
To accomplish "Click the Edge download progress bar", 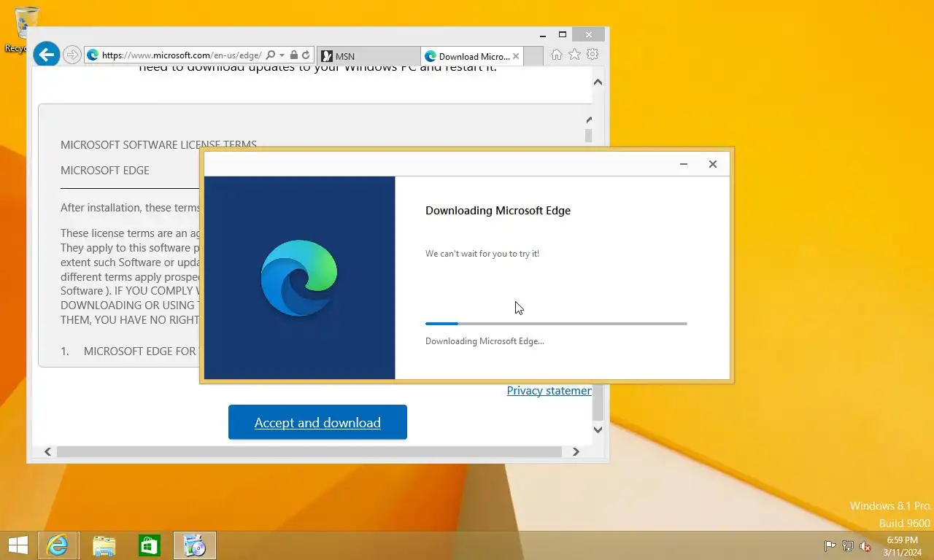I will click(x=556, y=323).
